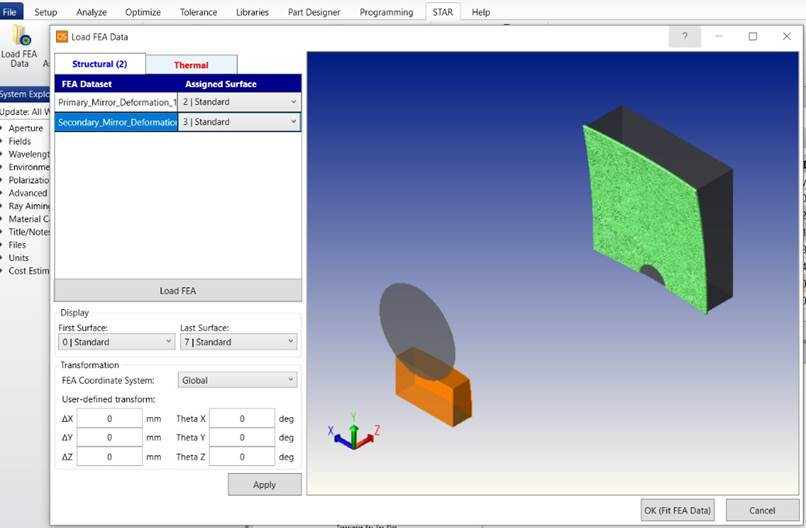Click the Load FEA Data ribbon icon
The image size is (806, 528).
coord(19,46)
